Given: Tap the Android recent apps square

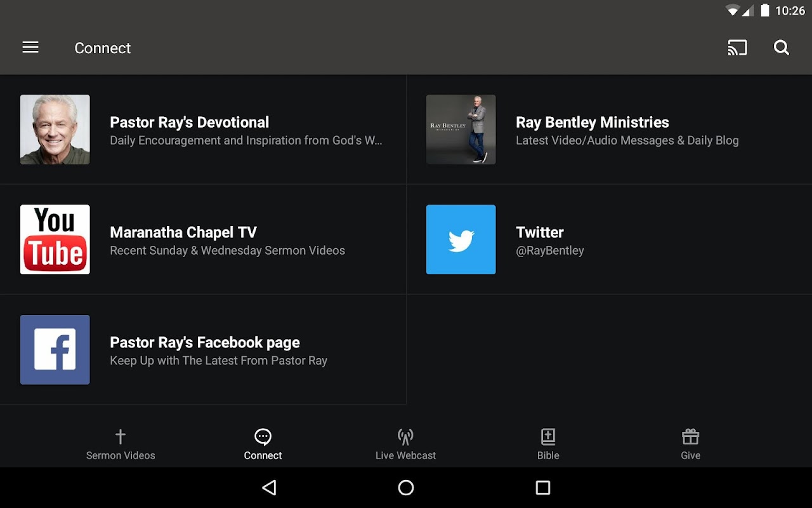Looking at the screenshot, I should (x=543, y=488).
